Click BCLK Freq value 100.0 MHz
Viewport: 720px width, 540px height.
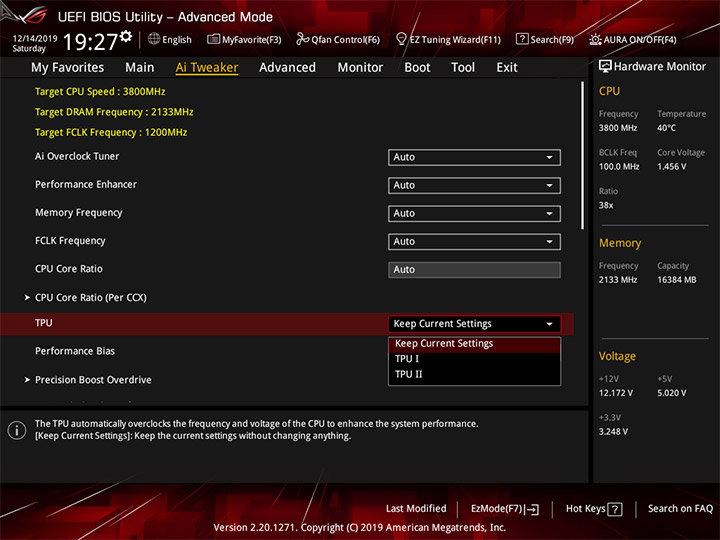pos(619,166)
